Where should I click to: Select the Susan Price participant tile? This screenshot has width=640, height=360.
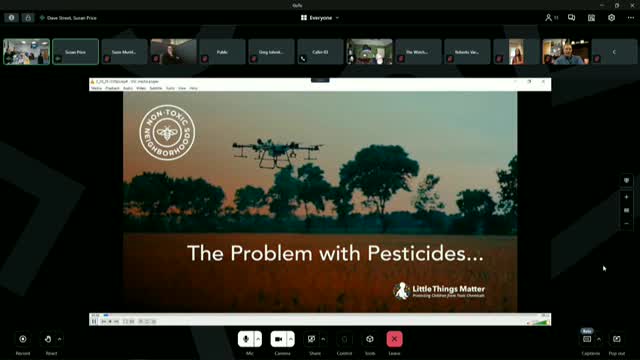pos(76,52)
